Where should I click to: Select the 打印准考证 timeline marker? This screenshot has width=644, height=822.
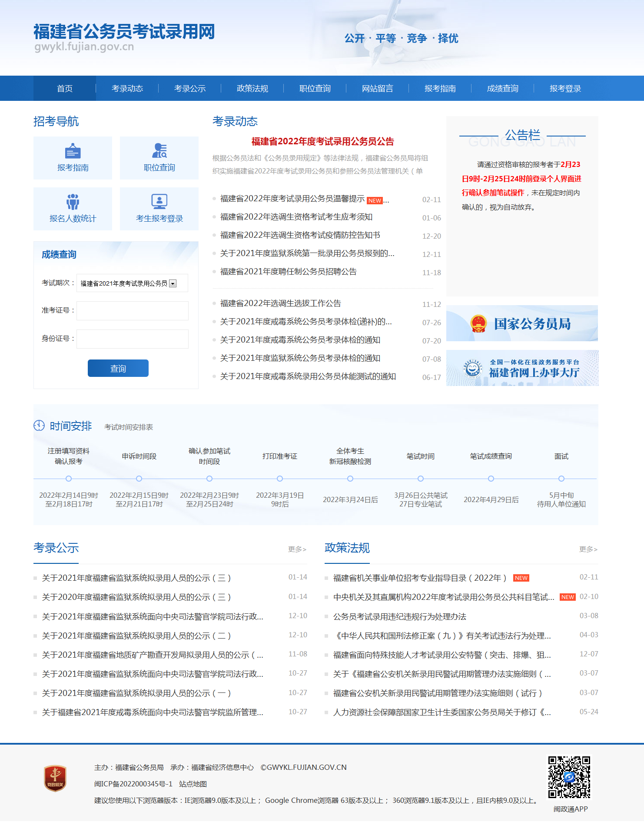pos(280,479)
